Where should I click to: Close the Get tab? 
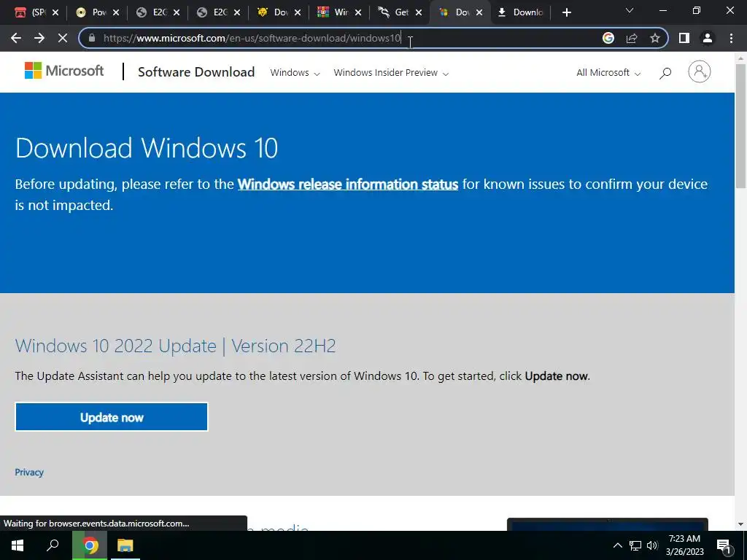(419, 12)
